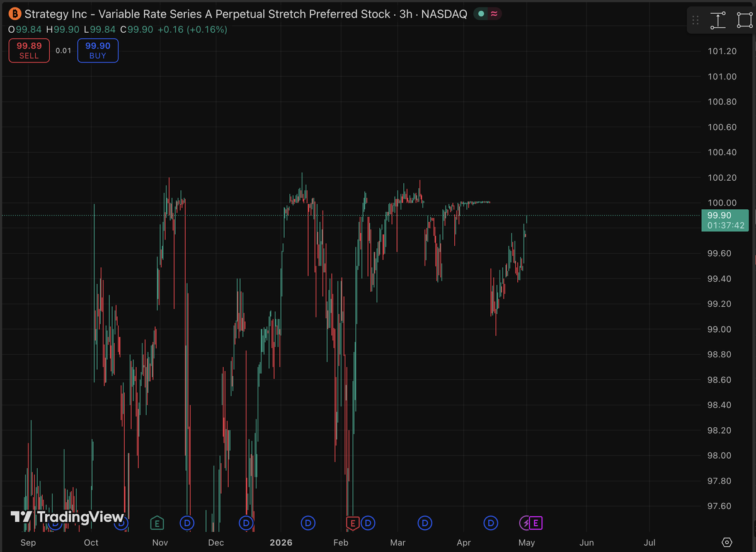Click the orange Bitcoin-style Strategy Inc symbol logo
Screen dimensions: 756x552
pyautogui.click(x=14, y=13)
